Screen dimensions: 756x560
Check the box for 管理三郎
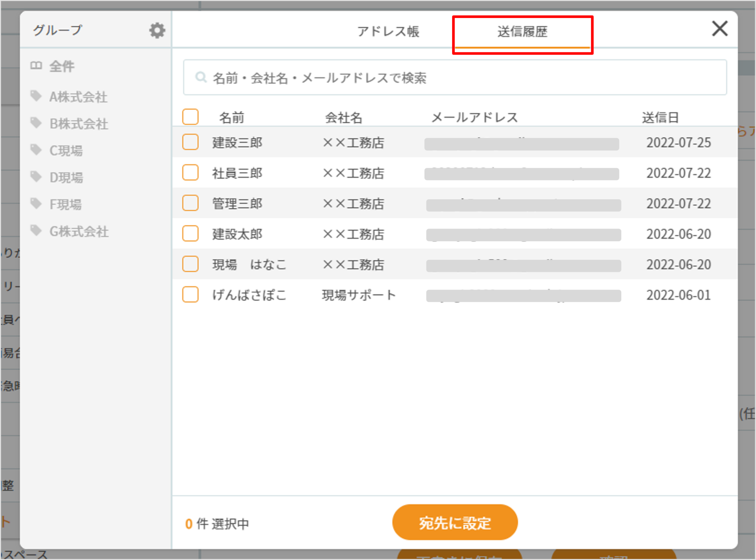click(190, 203)
